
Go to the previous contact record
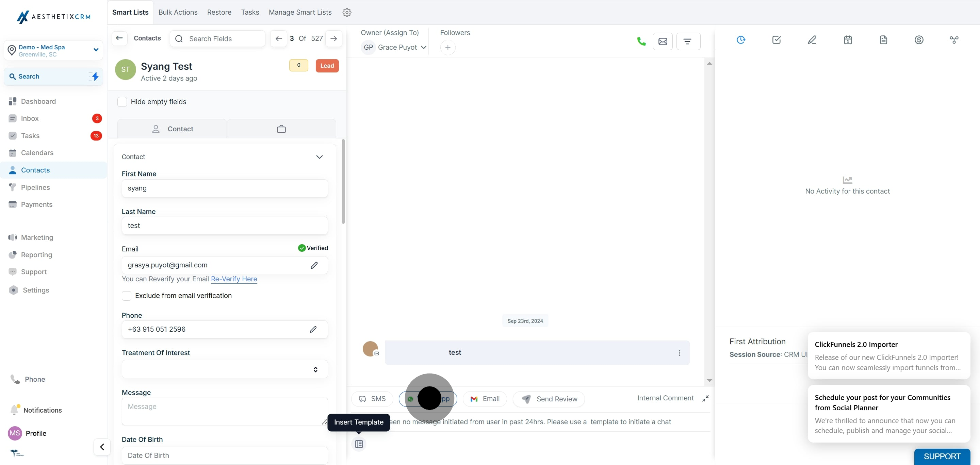pyautogui.click(x=278, y=38)
